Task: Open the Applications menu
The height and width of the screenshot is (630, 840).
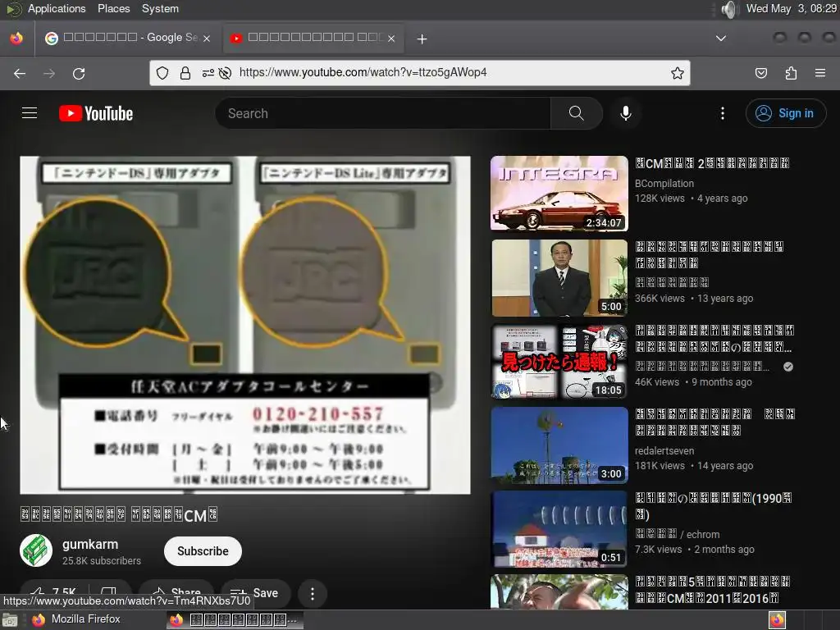Action: pos(57,8)
